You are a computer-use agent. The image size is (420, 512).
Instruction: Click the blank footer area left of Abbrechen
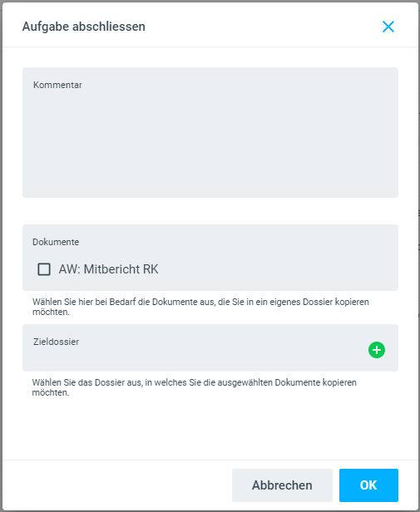(x=117, y=485)
